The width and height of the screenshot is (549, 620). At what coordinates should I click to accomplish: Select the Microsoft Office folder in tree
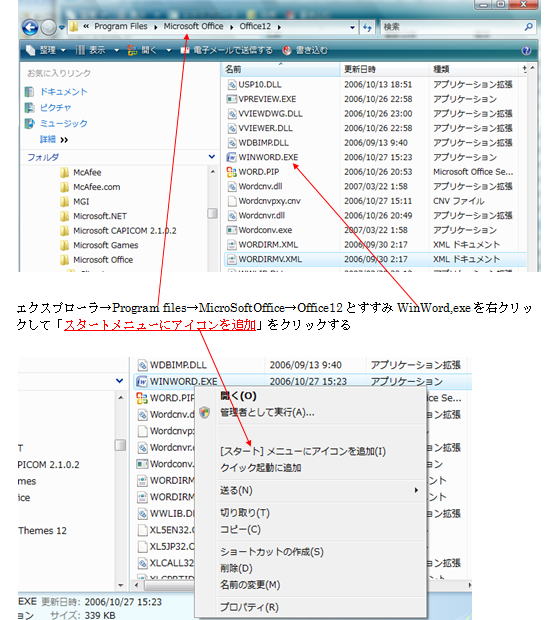pos(103,260)
